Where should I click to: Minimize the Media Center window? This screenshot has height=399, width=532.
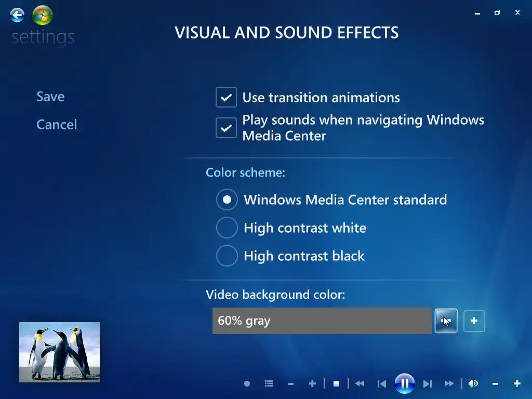click(477, 13)
